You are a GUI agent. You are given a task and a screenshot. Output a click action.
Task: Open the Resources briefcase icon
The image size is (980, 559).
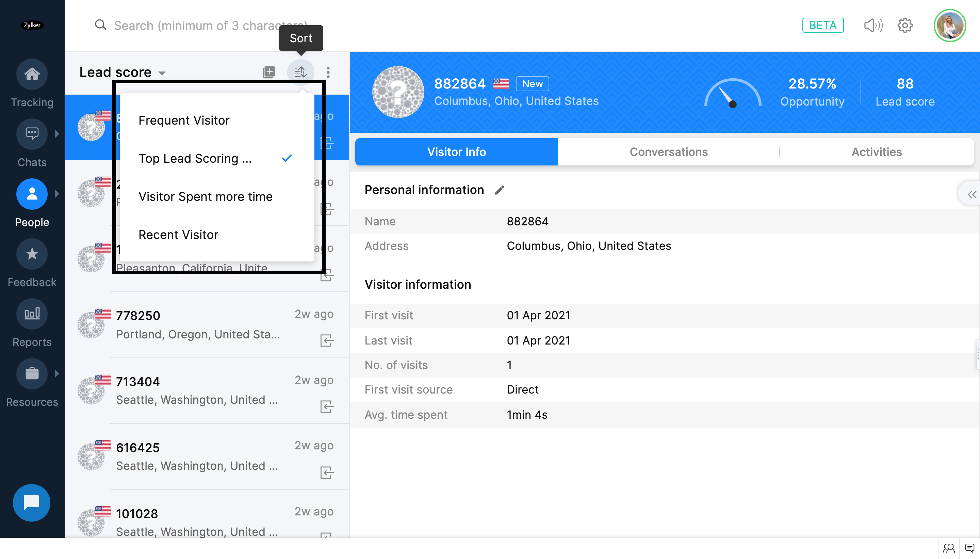[x=32, y=373]
